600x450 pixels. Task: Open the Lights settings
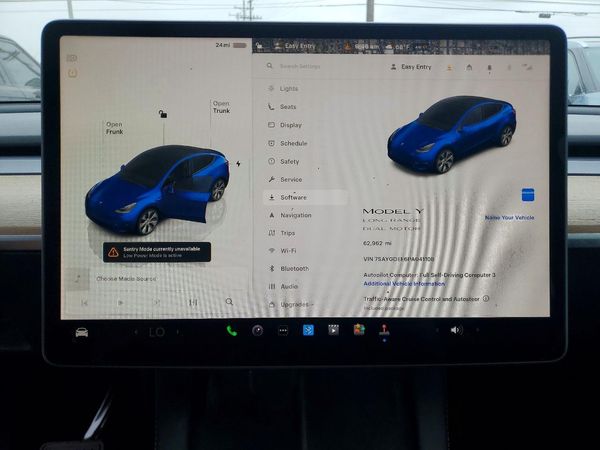(283, 88)
